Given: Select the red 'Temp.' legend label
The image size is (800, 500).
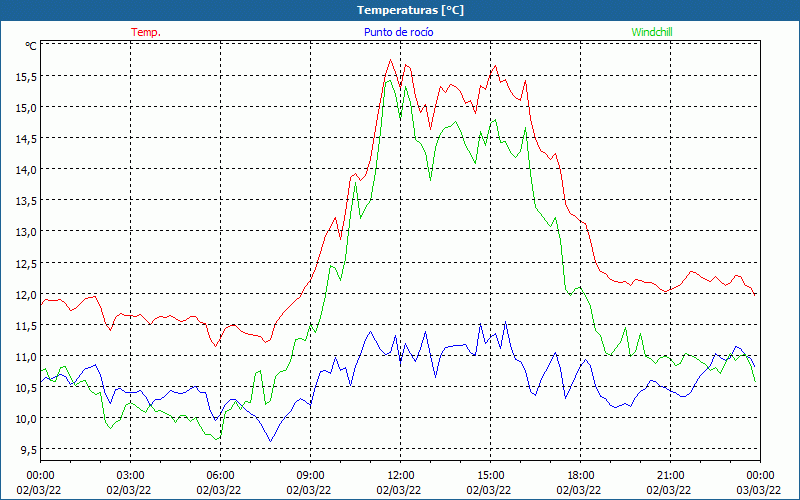Looking at the screenshot, I should (x=146, y=32).
